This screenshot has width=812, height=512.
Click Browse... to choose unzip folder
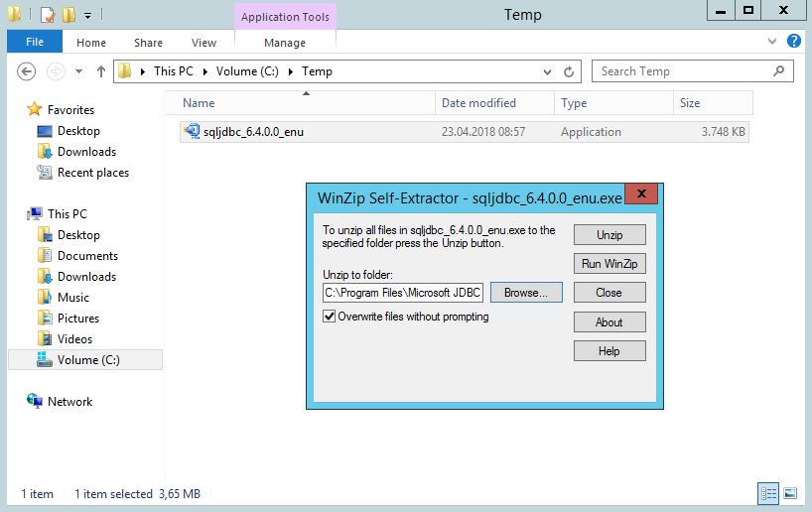click(x=526, y=293)
